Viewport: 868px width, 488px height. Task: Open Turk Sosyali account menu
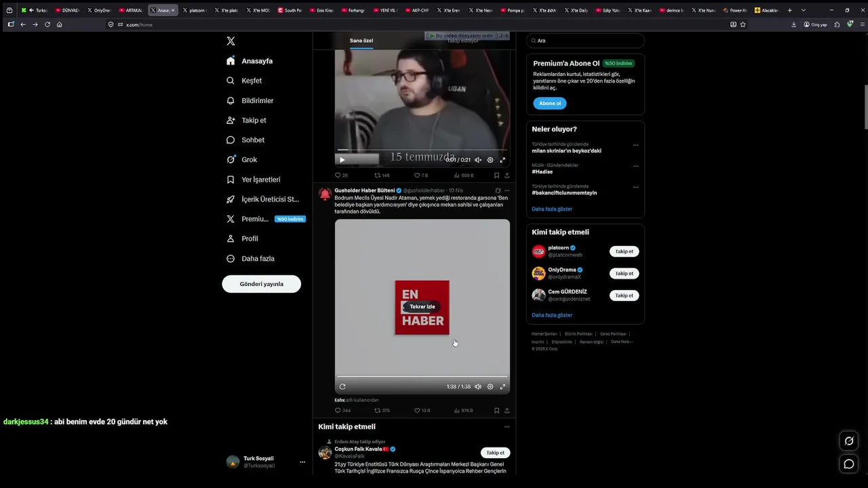coord(302,462)
